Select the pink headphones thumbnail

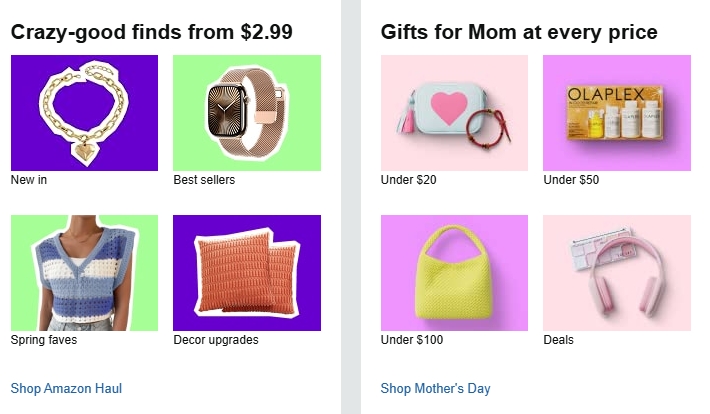(x=617, y=273)
